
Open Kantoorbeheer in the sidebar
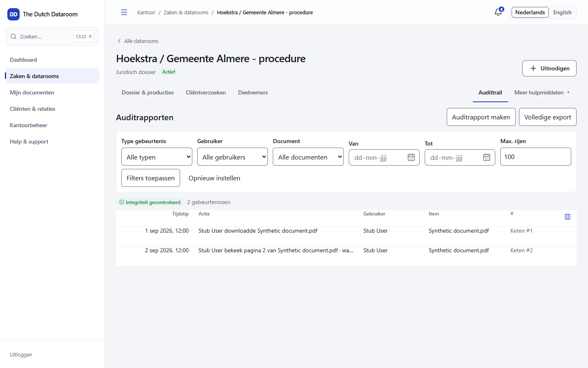52,125
